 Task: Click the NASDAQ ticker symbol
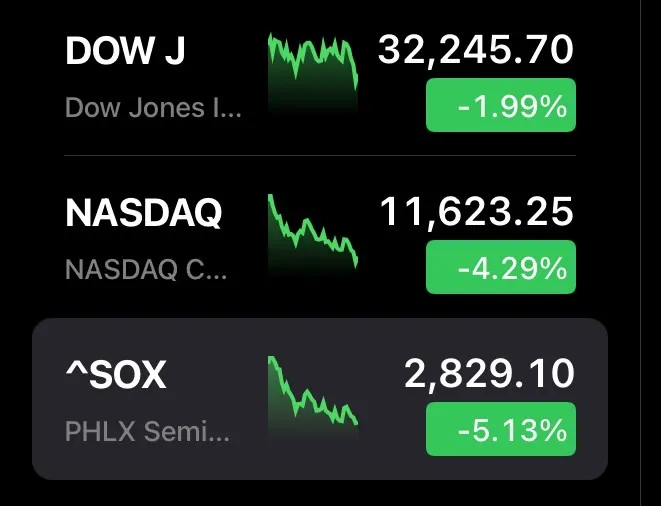point(143,213)
